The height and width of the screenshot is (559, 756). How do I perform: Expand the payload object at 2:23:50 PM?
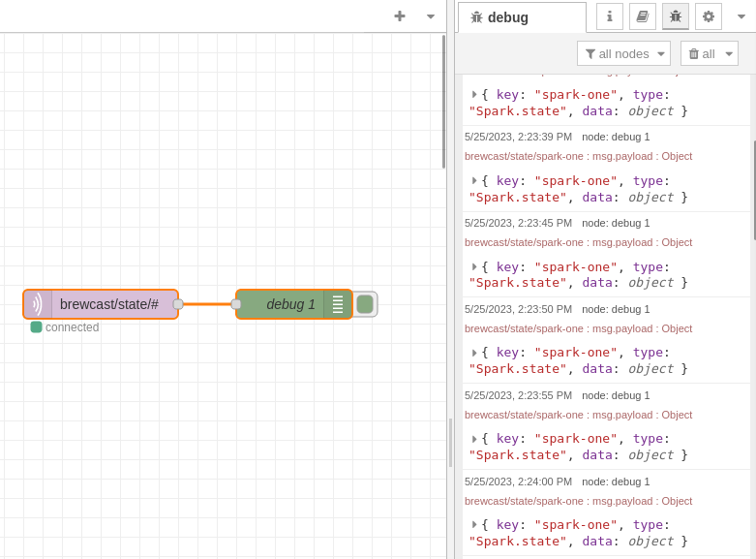tap(474, 353)
